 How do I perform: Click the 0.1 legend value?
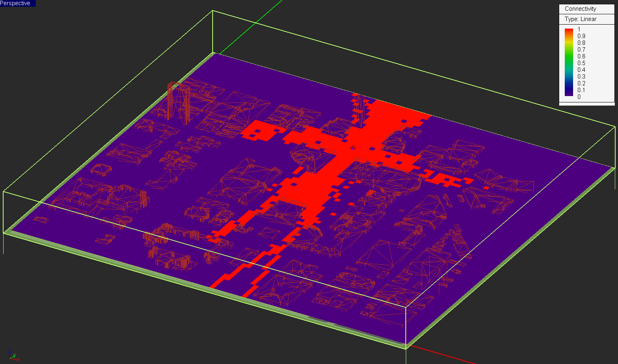pos(581,90)
